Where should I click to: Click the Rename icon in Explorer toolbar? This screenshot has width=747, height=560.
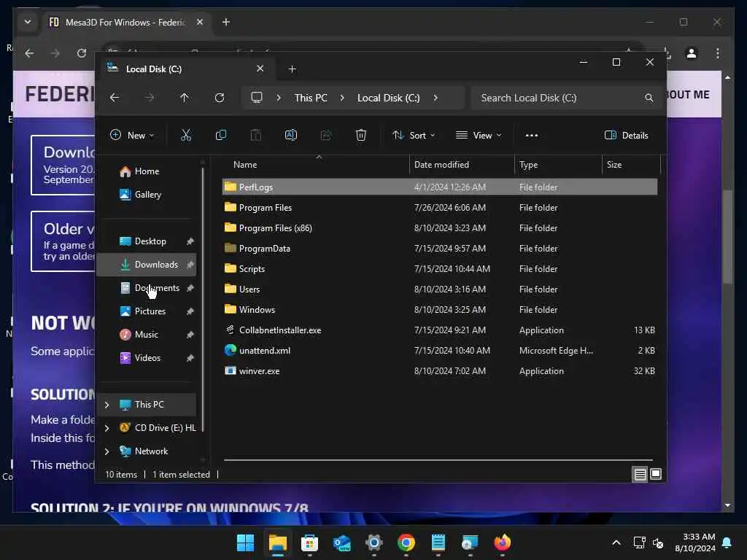coord(290,135)
